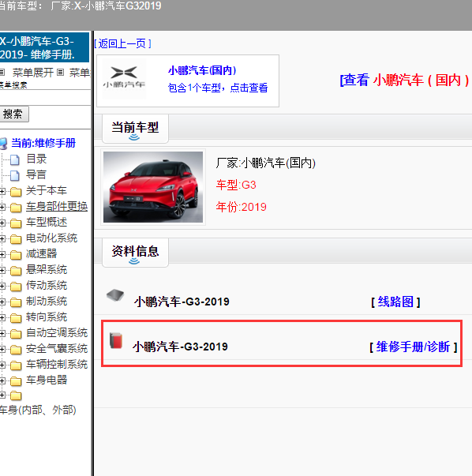Click the red manual book icon
This screenshot has height=476, width=472.
pos(116,340)
